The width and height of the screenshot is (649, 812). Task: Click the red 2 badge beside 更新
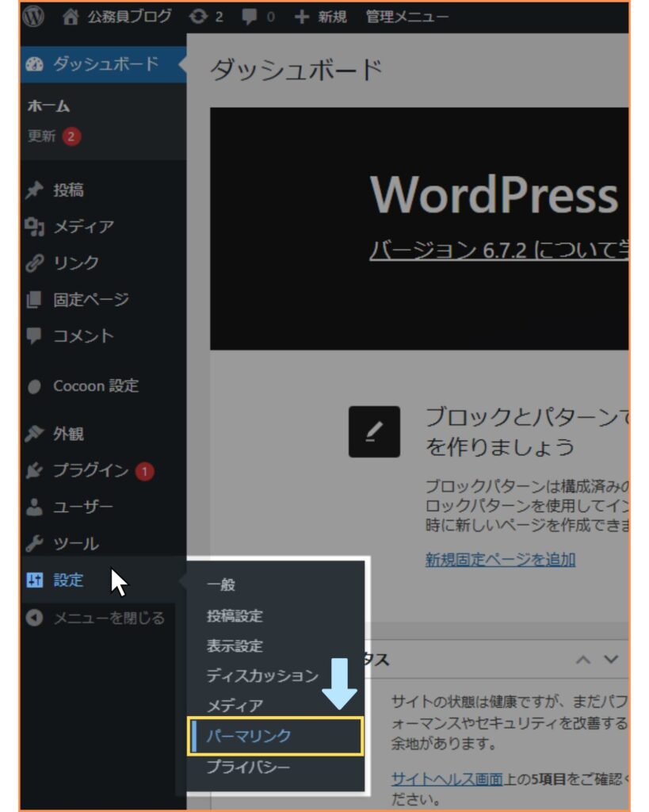pos(71,136)
